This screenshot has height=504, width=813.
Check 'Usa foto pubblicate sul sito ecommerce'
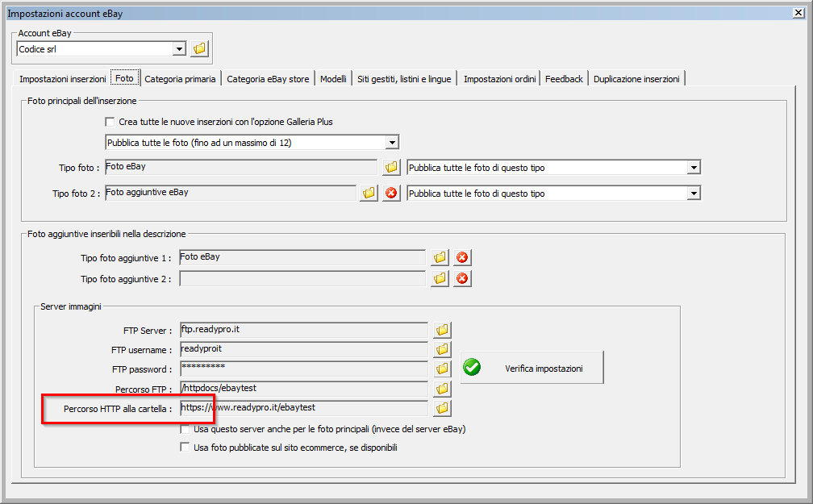coord(185,447)
